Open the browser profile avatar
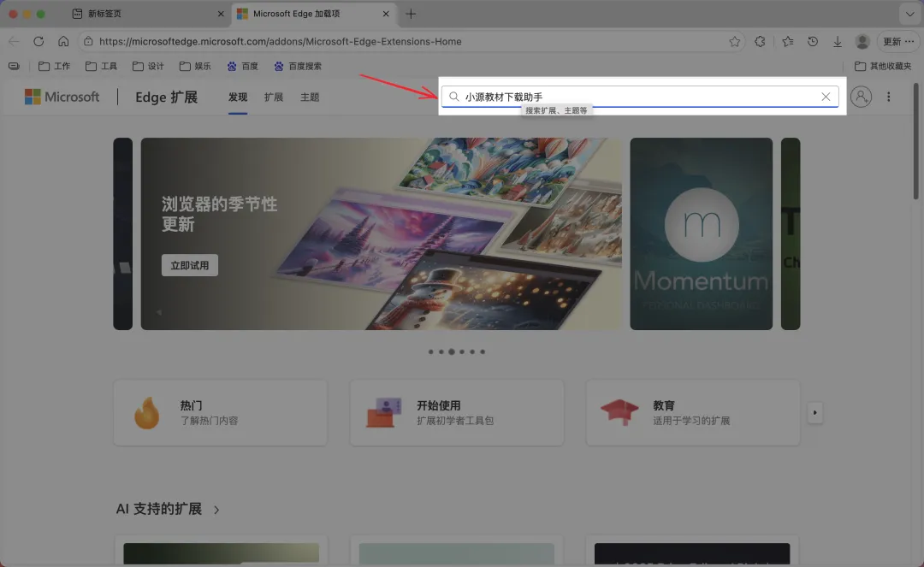The width and height of the screenshot is (924, 567). (862, 41)
